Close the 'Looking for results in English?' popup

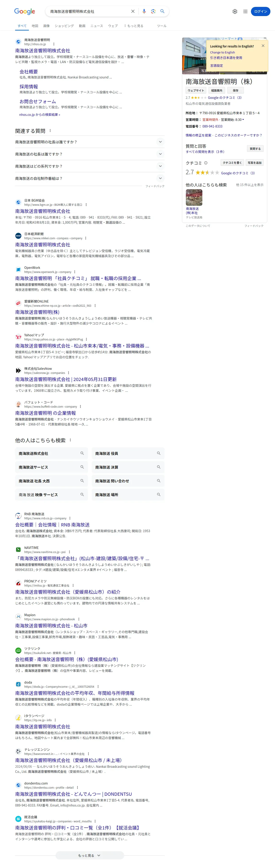point(263,46)
